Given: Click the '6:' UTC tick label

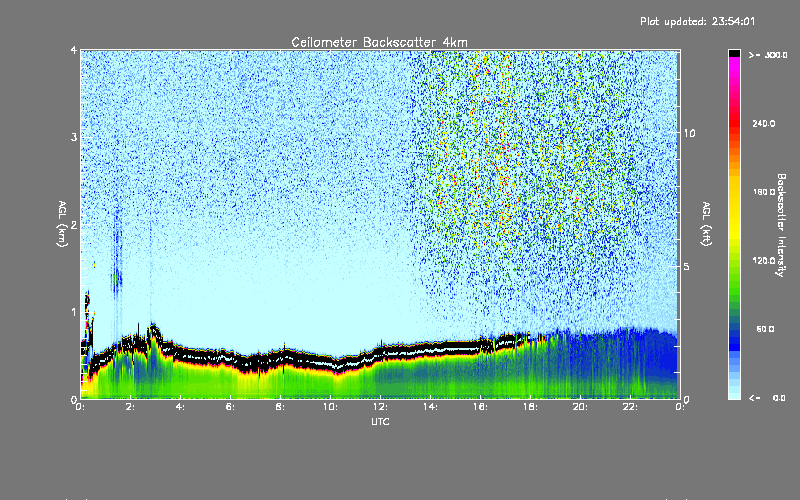Looking at the screenshot, I should point(231,407).
